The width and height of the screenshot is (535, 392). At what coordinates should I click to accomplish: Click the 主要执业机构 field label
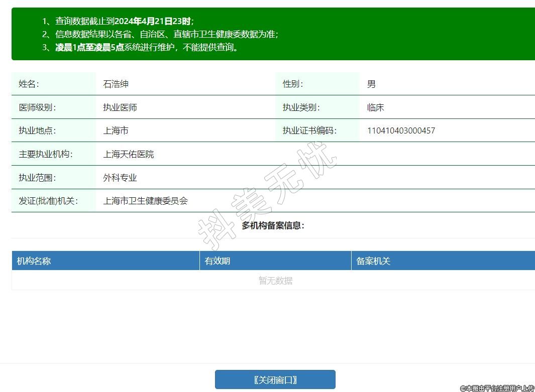pyautogui.click(x=45, y=154)
